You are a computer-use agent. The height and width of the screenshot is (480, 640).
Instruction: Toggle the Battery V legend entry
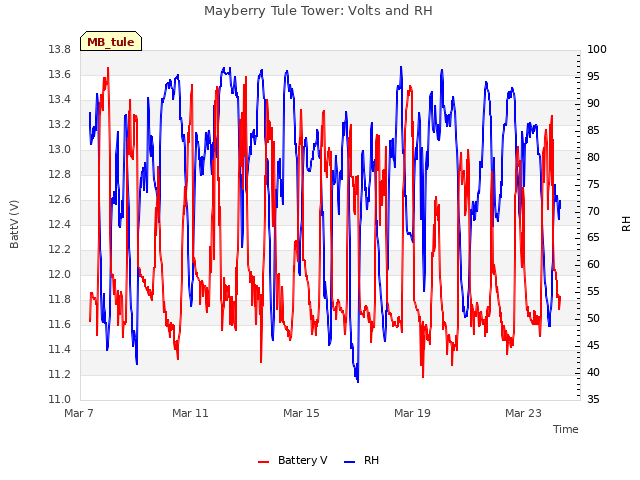[293, 460]
